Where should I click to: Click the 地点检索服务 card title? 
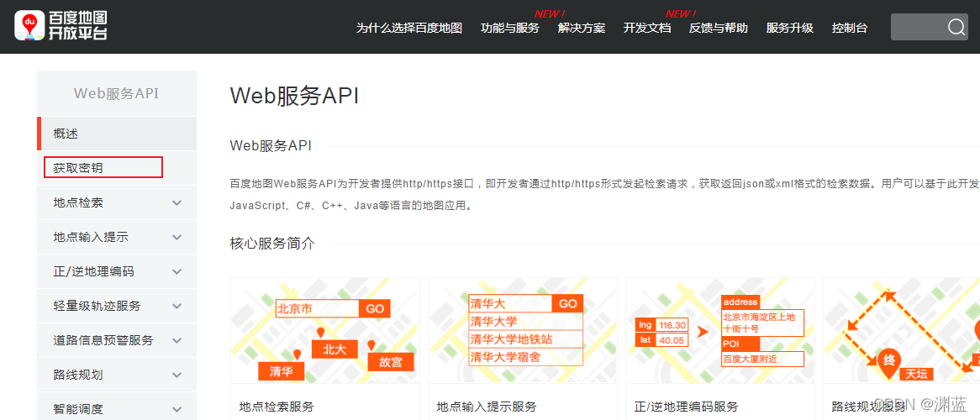[x=277, y=407]
